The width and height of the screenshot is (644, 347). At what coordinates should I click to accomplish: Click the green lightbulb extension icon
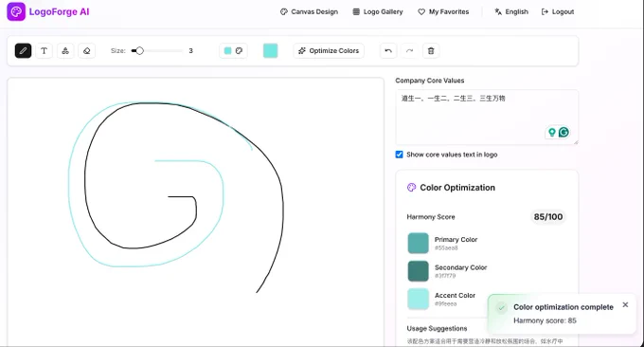coord(552,132)
